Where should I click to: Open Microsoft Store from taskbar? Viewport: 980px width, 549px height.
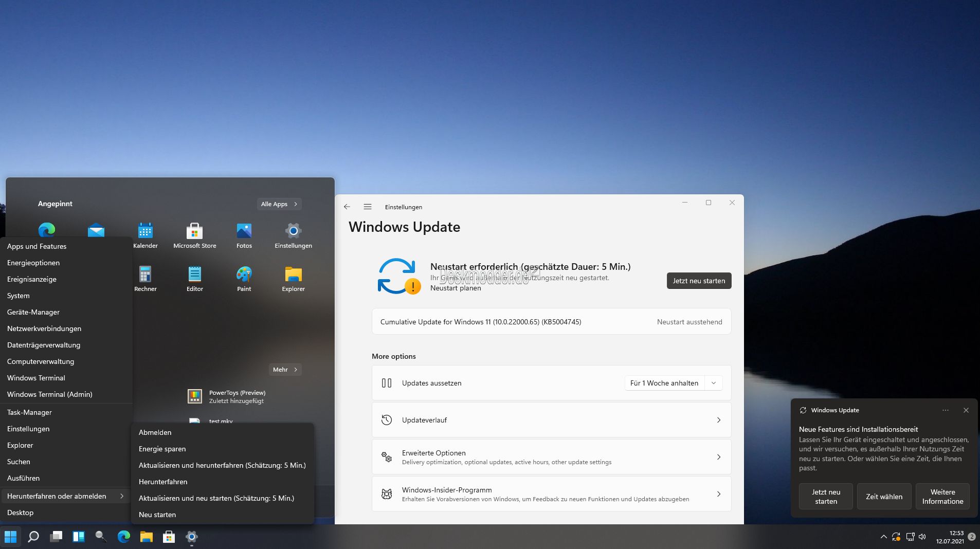click(x=169, y=537)
